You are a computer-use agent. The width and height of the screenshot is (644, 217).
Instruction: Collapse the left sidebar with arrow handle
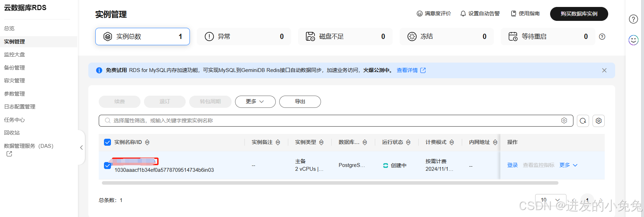click(x=81, y=147)
